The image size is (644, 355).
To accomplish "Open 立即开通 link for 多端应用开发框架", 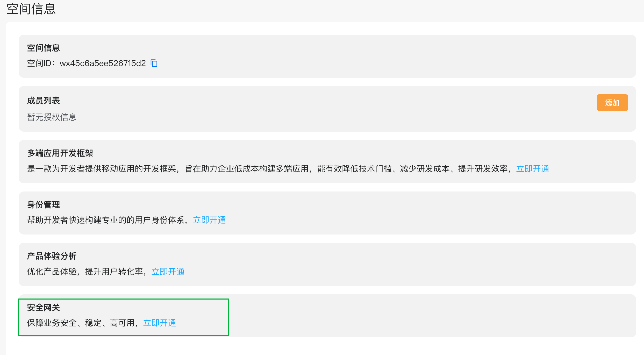I will point(533,169).
